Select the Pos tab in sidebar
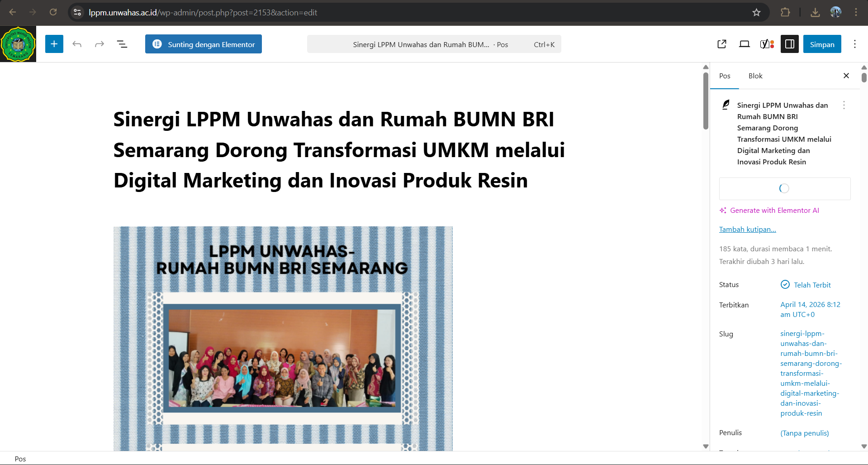Viewport: 868px width, 465px height. [x=725, y=76]
